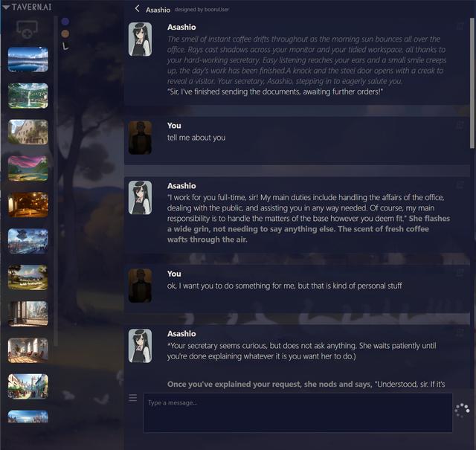Choose the blue lake background thumbnail

(28, 60)
